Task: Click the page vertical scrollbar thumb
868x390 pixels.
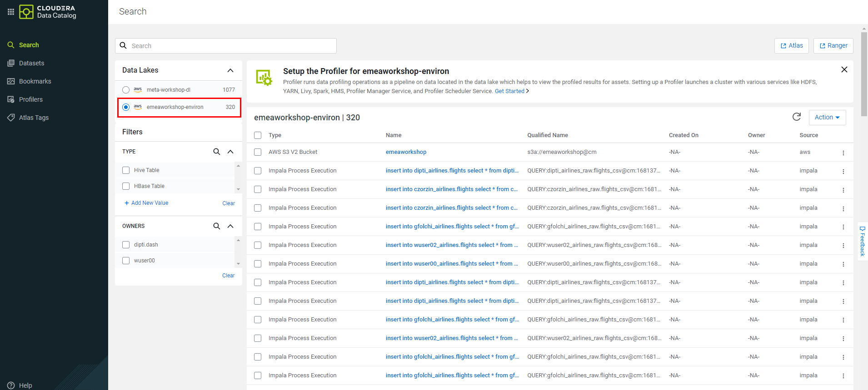Action: pos(864,74)
